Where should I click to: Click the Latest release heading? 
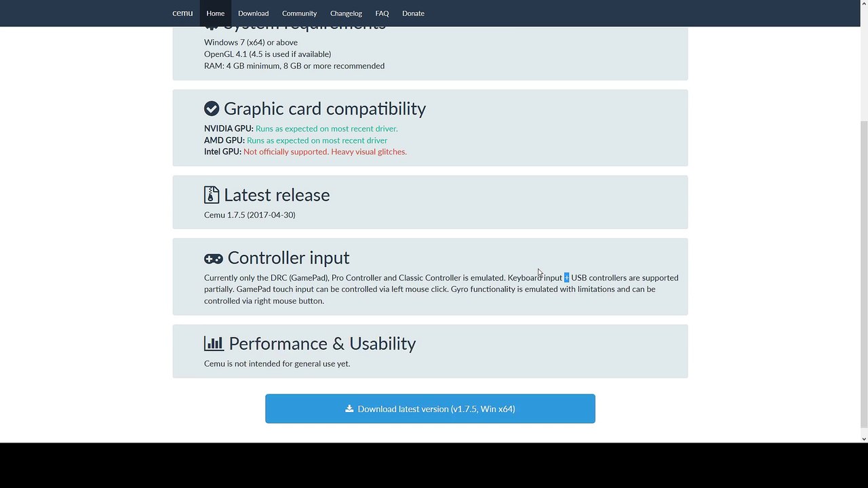click(277, 195)
